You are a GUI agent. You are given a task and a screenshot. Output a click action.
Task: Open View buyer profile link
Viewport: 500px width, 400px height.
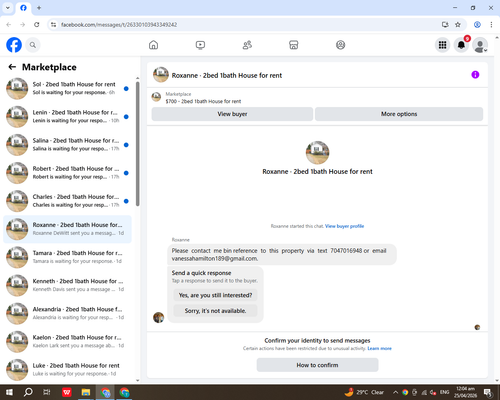point(344,226)
